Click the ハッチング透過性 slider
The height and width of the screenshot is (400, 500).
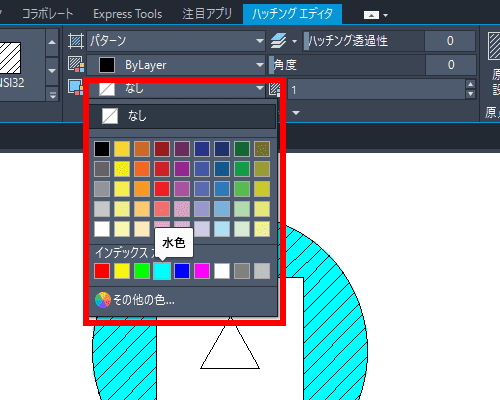[x=363, y=41]
